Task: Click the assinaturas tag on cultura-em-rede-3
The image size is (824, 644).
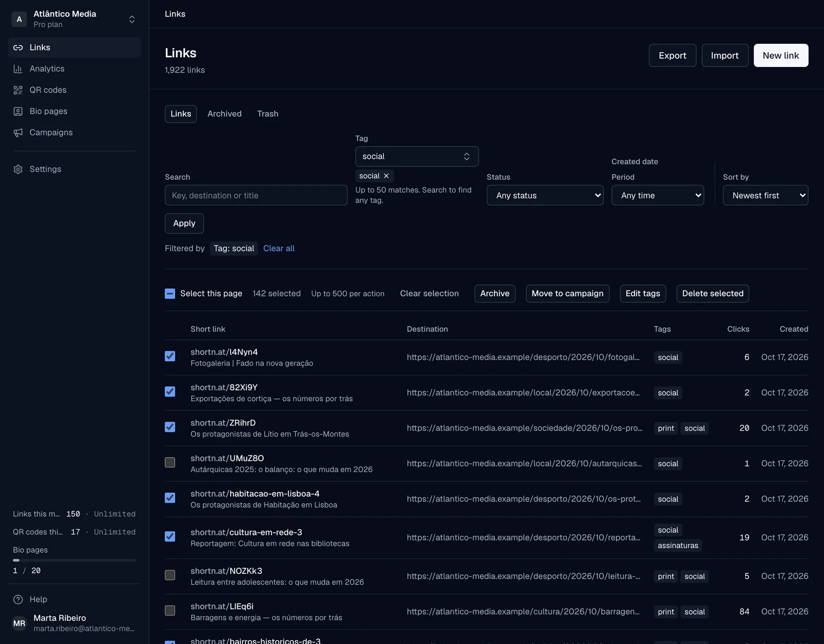Action: click(678, 546)
